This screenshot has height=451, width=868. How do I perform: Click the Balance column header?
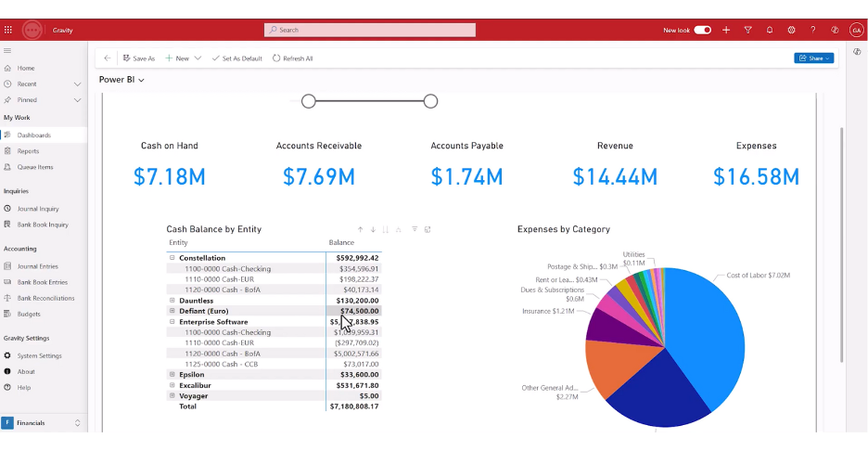341,243
